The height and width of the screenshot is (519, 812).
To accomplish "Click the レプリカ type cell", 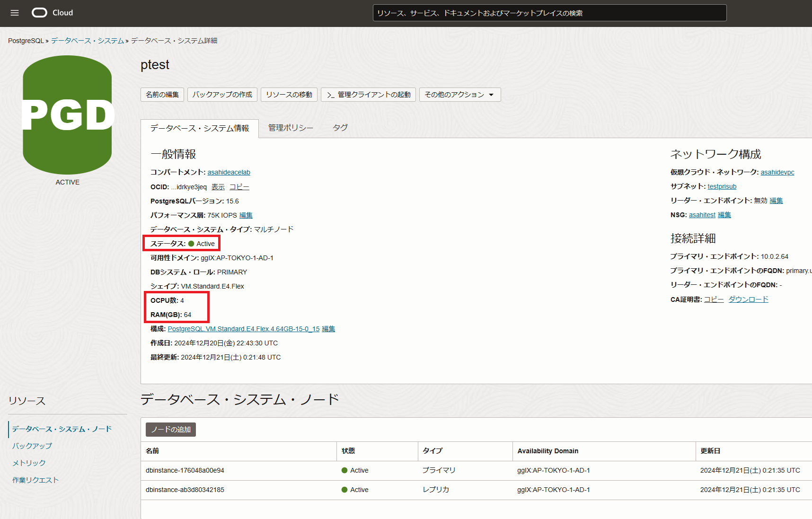I will 436,490.
